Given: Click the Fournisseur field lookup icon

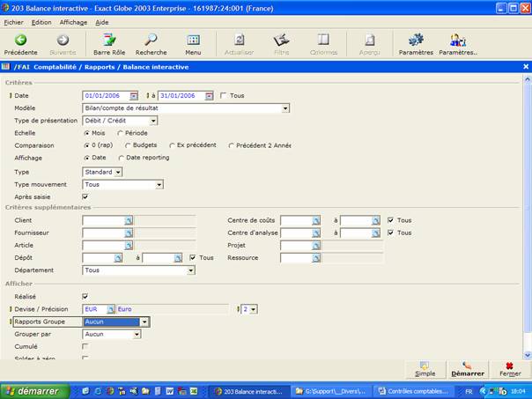Looking at the screenshot, I should pos(128,233).
